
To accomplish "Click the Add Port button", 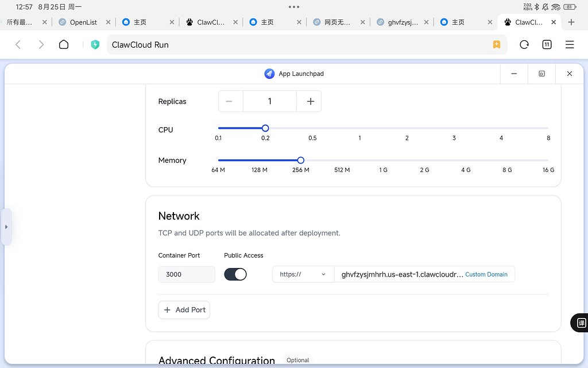I will tap(184, 310).
